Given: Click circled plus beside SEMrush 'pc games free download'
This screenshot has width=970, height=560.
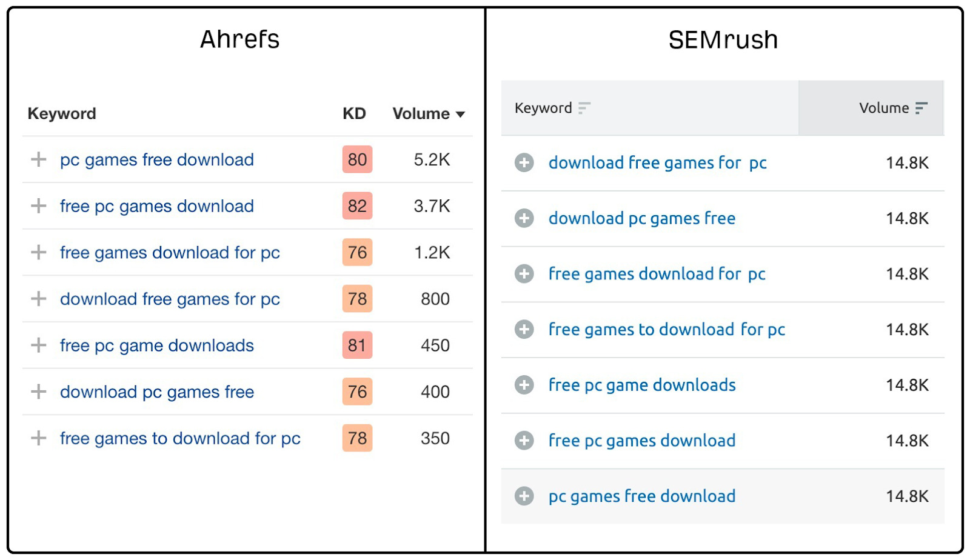Looking at the screenshot, I should coord(524,496).
